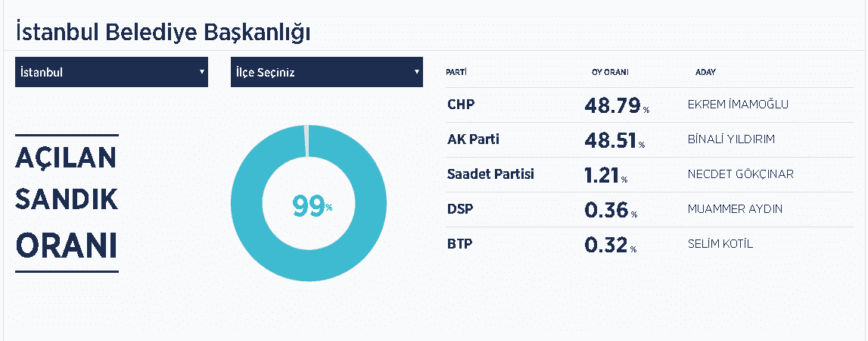This screenshot has width=868, height=341.
Task: Click the İstanbul Belediye Başkanlığı heading
Action: click(163, 33)
